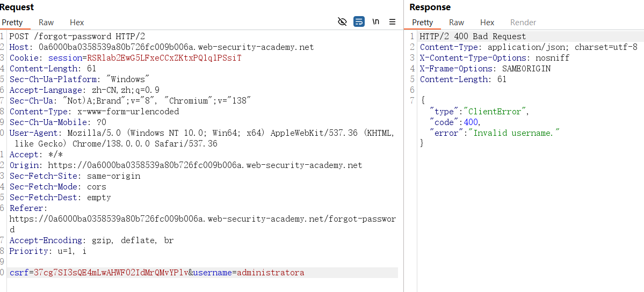This screenshot has width=644, height=292.
Task: Click the session cookie value RSRlab2EwG5...
Action: click(164, 58)
